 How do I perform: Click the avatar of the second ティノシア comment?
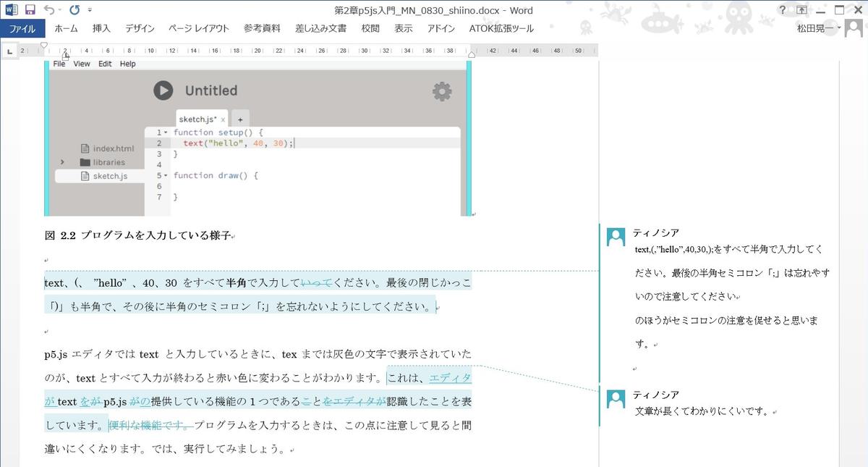point(616,399)
